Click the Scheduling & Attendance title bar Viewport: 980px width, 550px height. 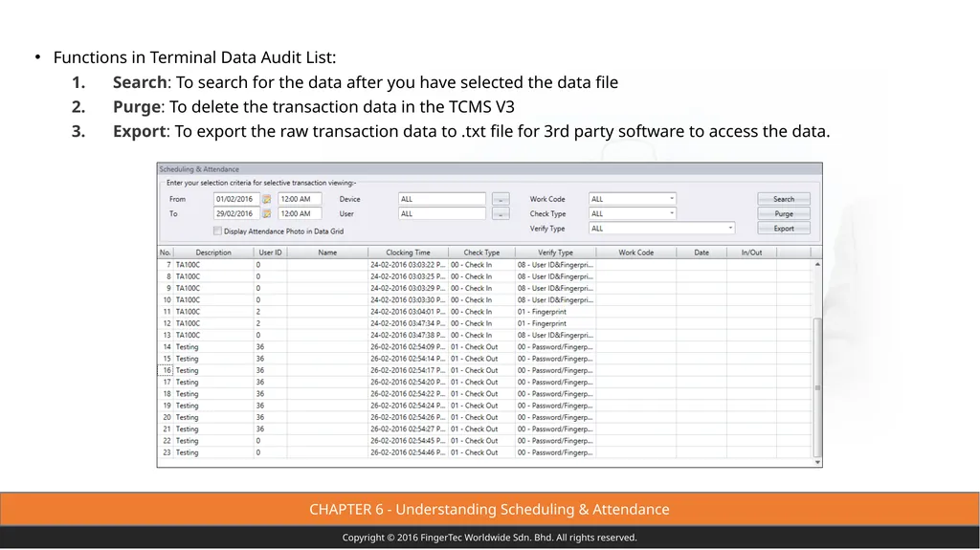(489, 169)
